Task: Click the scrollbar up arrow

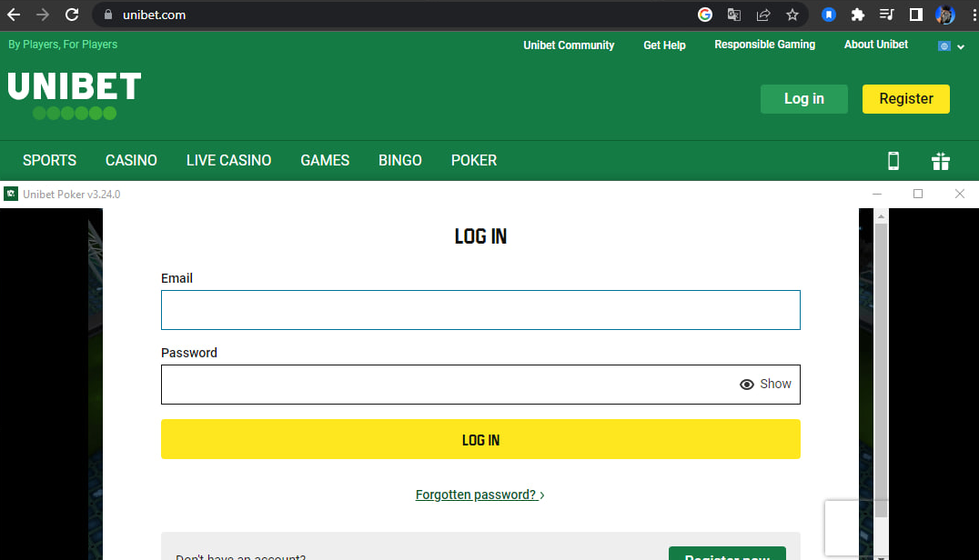Action: coord(881,216)
